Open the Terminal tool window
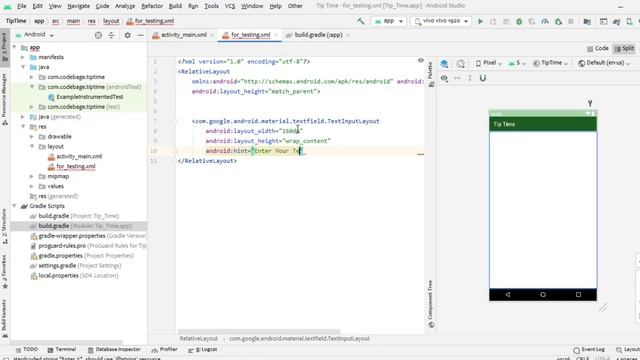 (x=62, y=350)
